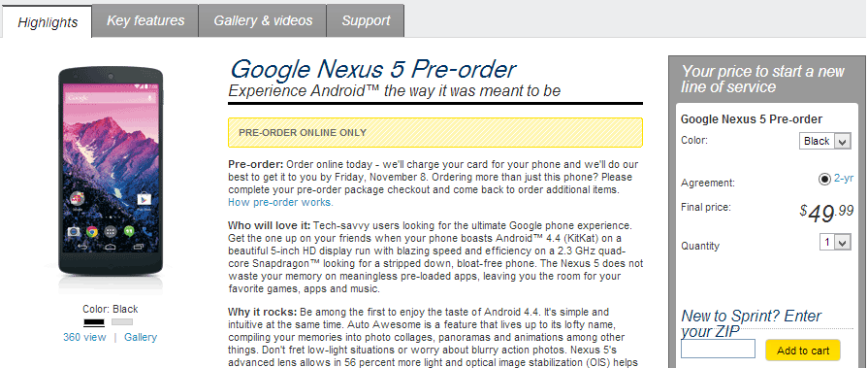The height and width of the screenshot is (368, 868).
Task: Switch to the Highlights tab
Action: pyautogui.click(x=48, y=22)
